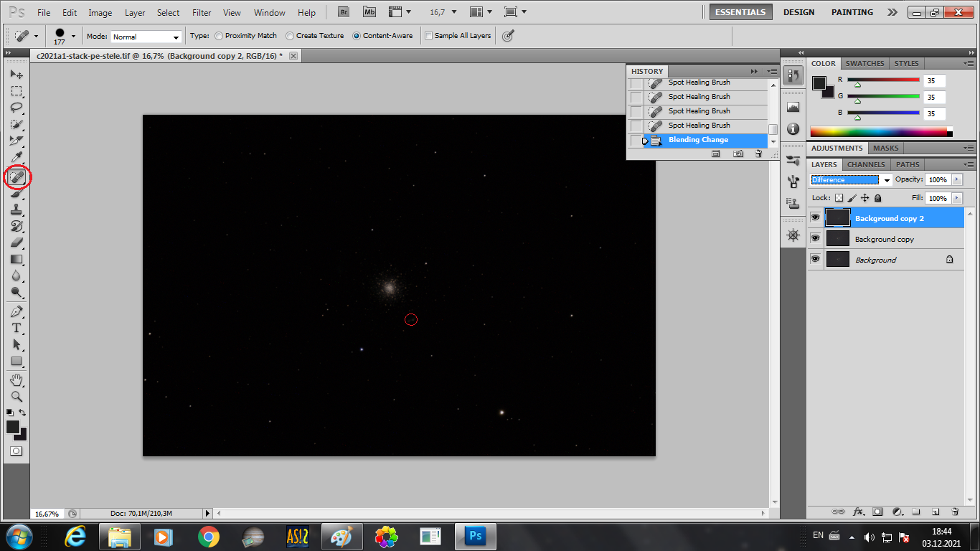The height and width of the screenshot is (551, 980).
Task: Open the layer blend mode dropdown
Action: pos(851,179)
